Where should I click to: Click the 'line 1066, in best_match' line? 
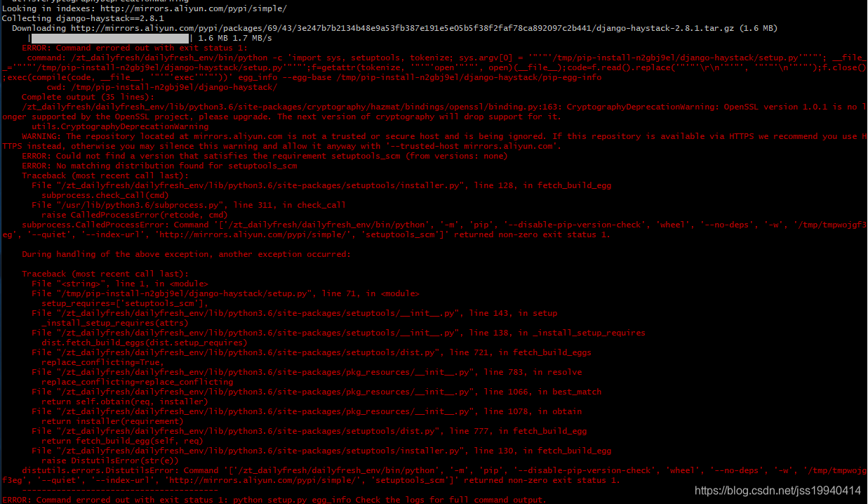coord(316,392)
